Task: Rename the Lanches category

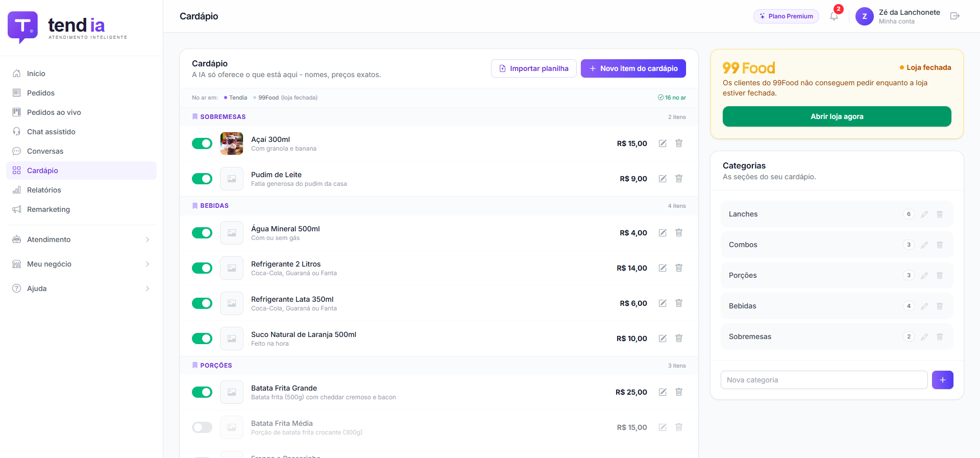Action: [924, 214]
